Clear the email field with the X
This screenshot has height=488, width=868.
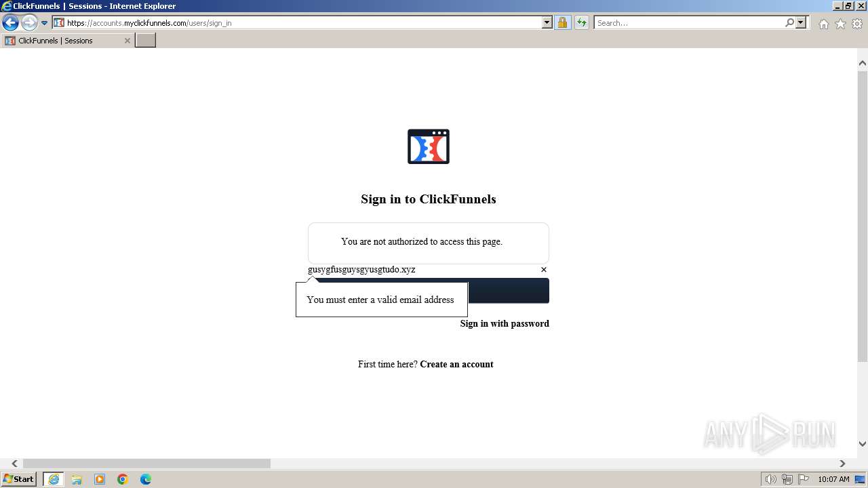click(x=544, y=270)
